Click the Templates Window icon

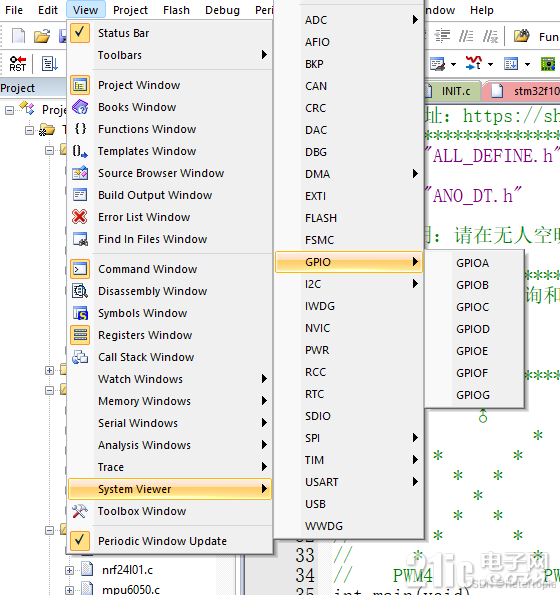(80, 151)
